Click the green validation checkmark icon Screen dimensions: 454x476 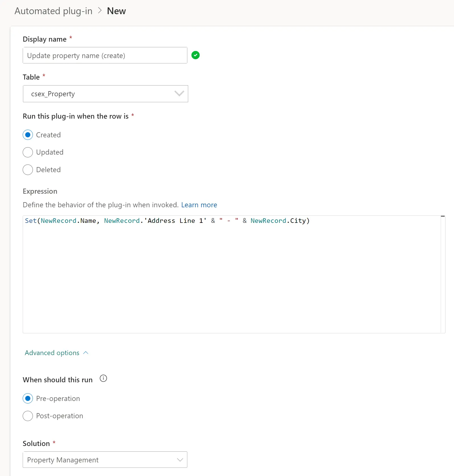pos(196,55)
